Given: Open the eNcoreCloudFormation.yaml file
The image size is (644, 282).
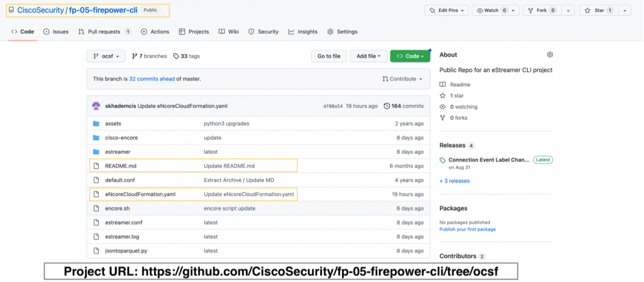Looking at the screenshot, I should click(x=140, y=194).
